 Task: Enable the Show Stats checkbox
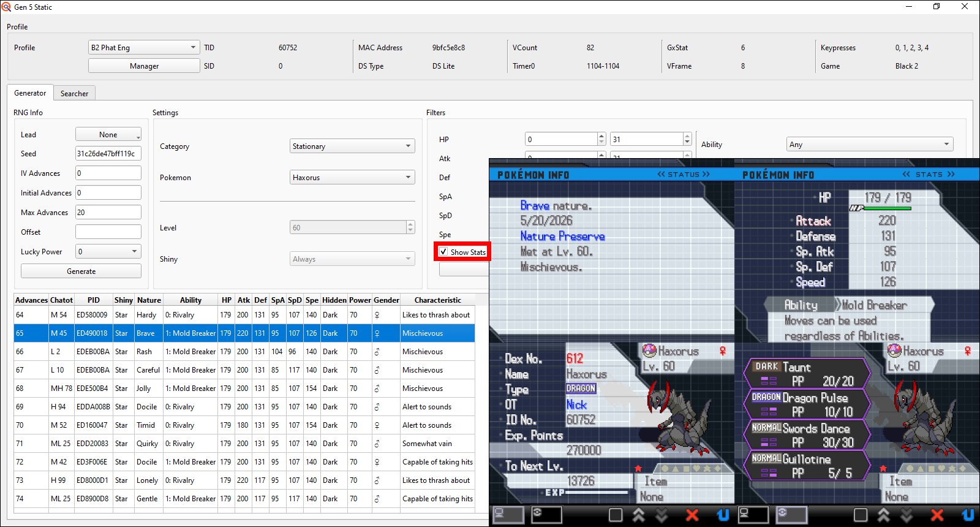443,252
